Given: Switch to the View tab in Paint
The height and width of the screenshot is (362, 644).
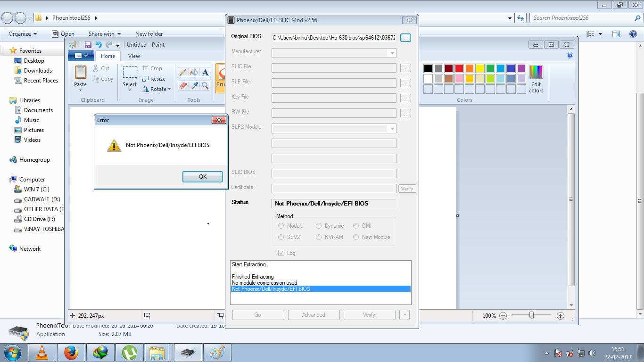Looking at the screenshot, I should [x=134, y=56].
